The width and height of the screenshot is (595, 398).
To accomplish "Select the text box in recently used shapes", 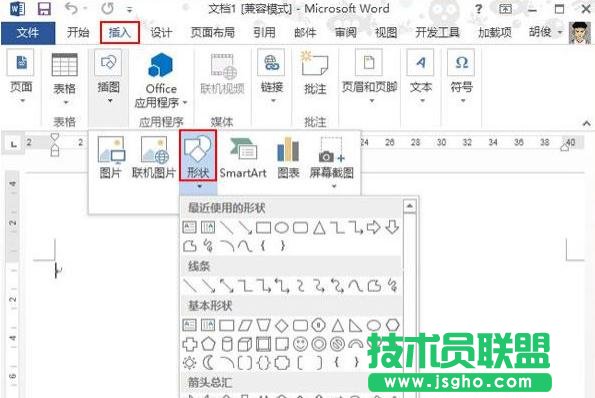I will 189,227.
